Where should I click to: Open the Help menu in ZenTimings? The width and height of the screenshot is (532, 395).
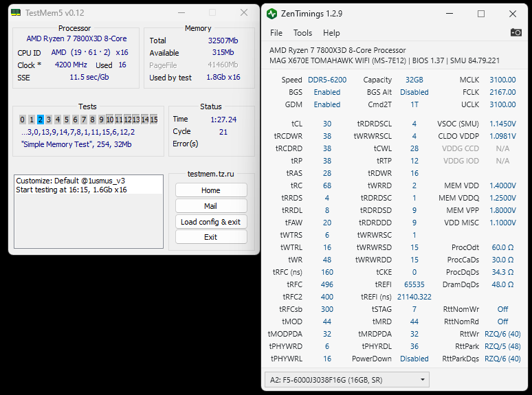point(331,33)
